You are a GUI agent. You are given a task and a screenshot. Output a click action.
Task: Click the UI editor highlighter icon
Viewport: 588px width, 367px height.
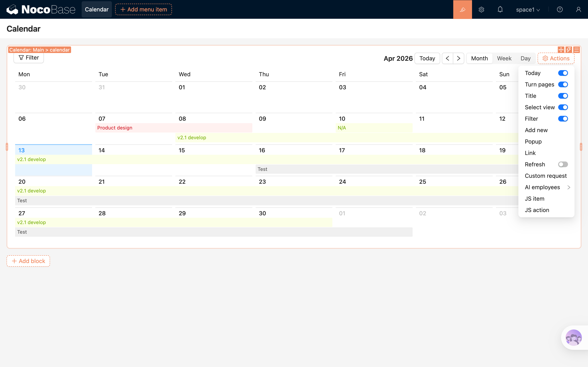click(462, 9)
